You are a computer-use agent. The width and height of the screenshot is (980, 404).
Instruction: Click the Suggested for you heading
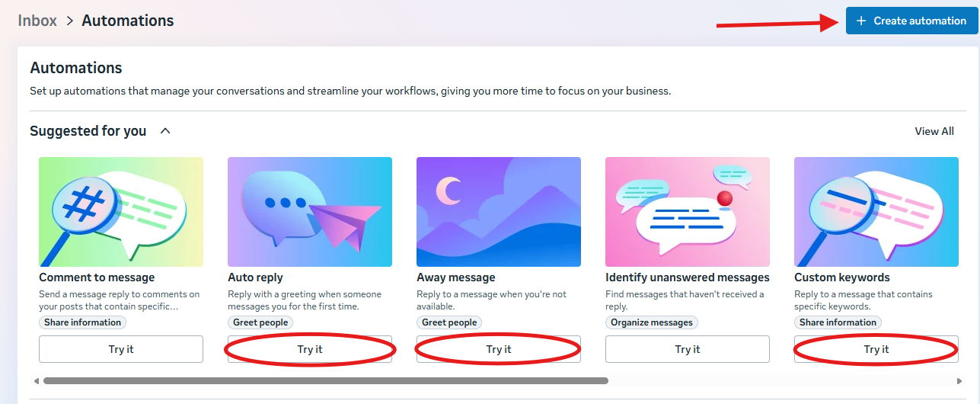(88, 131)
